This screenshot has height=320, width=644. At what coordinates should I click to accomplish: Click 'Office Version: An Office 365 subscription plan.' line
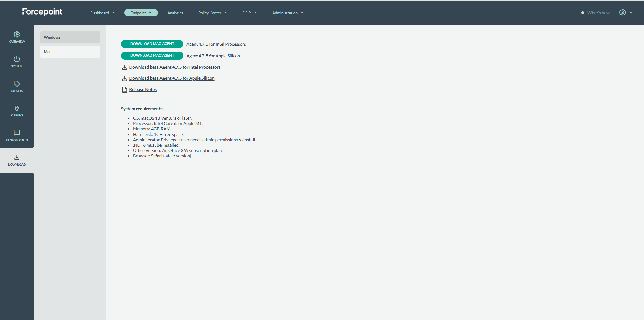178,151
